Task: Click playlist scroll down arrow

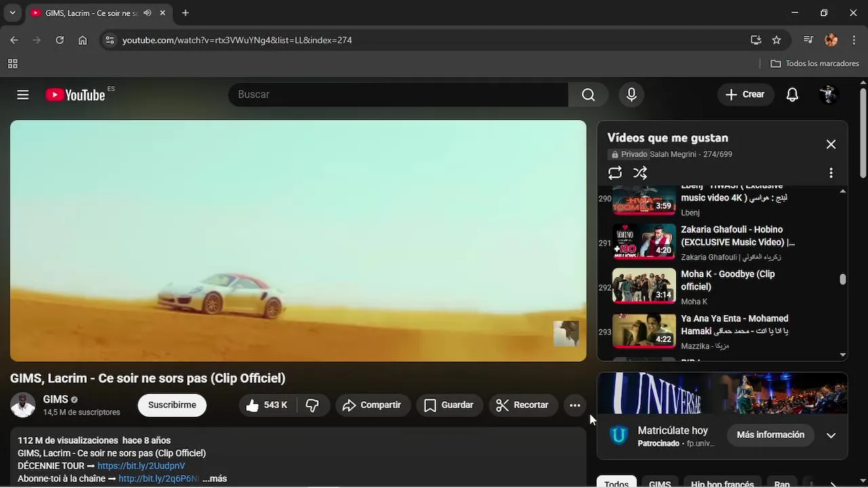Action: pos(843,354)
